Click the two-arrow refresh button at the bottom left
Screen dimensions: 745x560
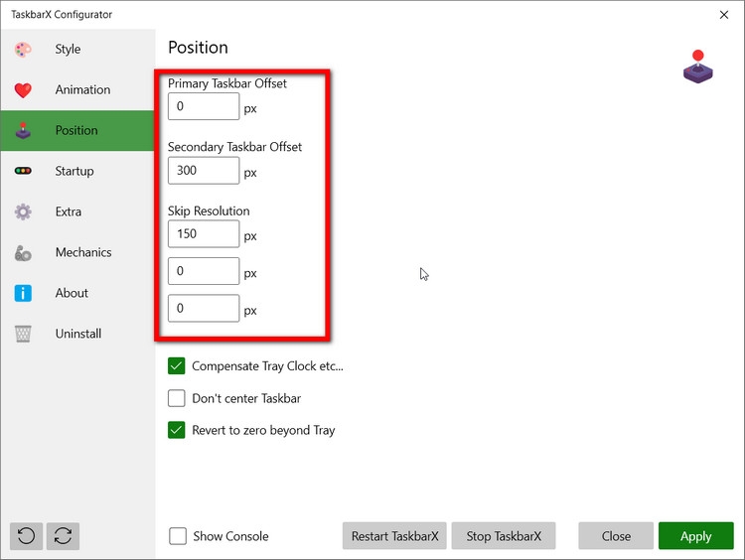[63, 536]
